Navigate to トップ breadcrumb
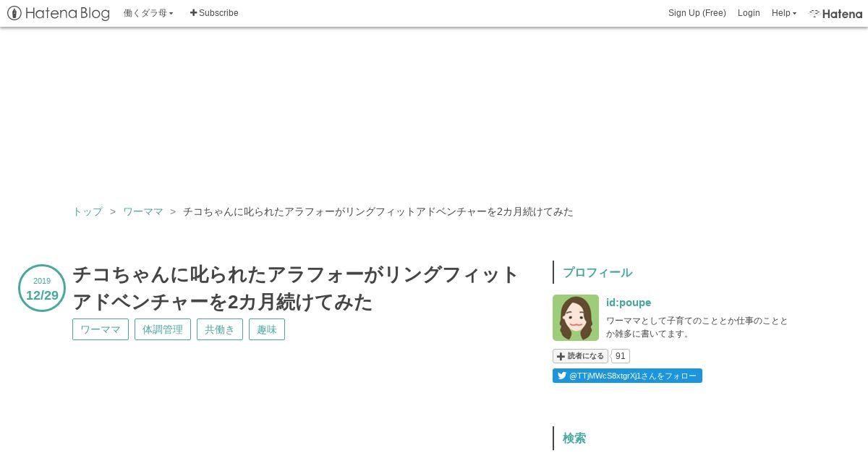This screenshot has height=456, width=868. tap(88, 211)
